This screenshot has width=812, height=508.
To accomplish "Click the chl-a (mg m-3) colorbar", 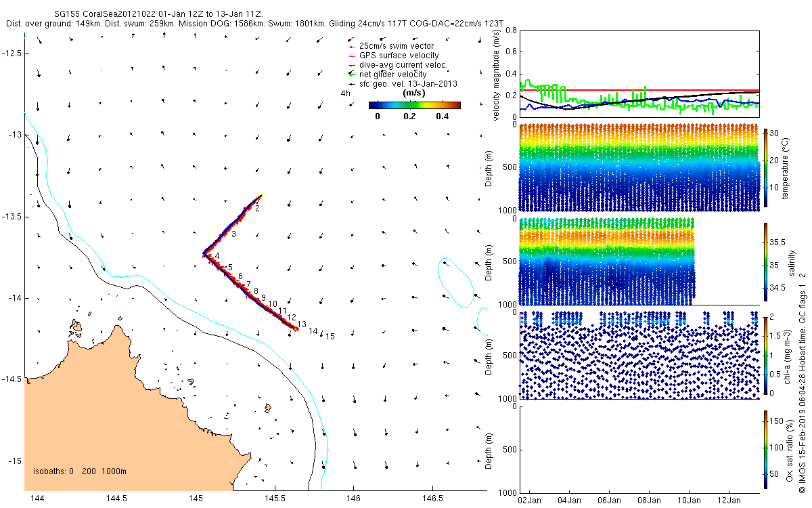I will [x=766, y=356].
